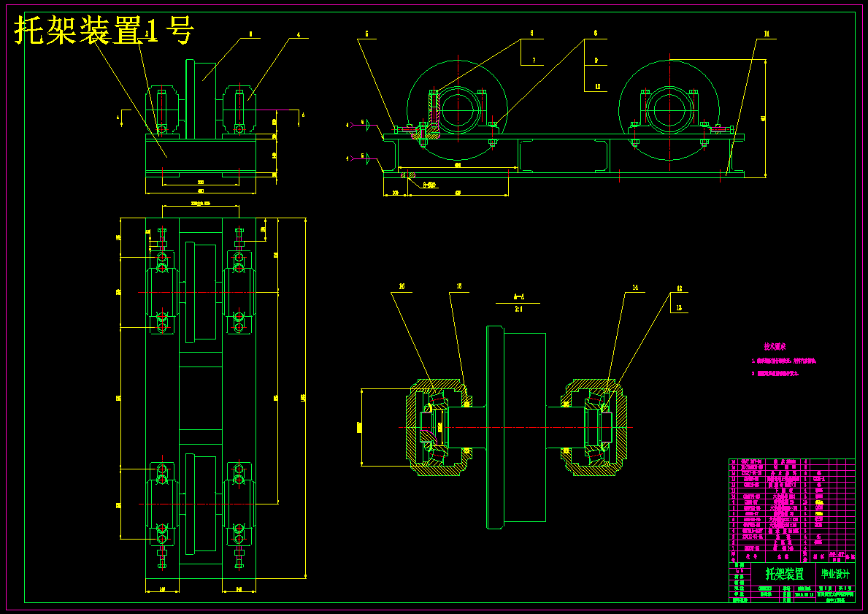Click part callout number 11

point(767,34)
